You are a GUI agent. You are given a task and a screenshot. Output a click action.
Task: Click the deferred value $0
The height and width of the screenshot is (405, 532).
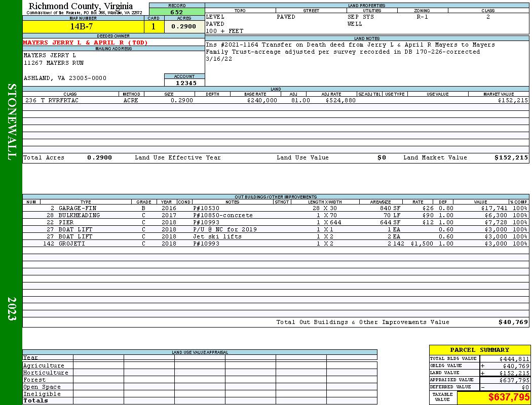[x=525, y=387]
